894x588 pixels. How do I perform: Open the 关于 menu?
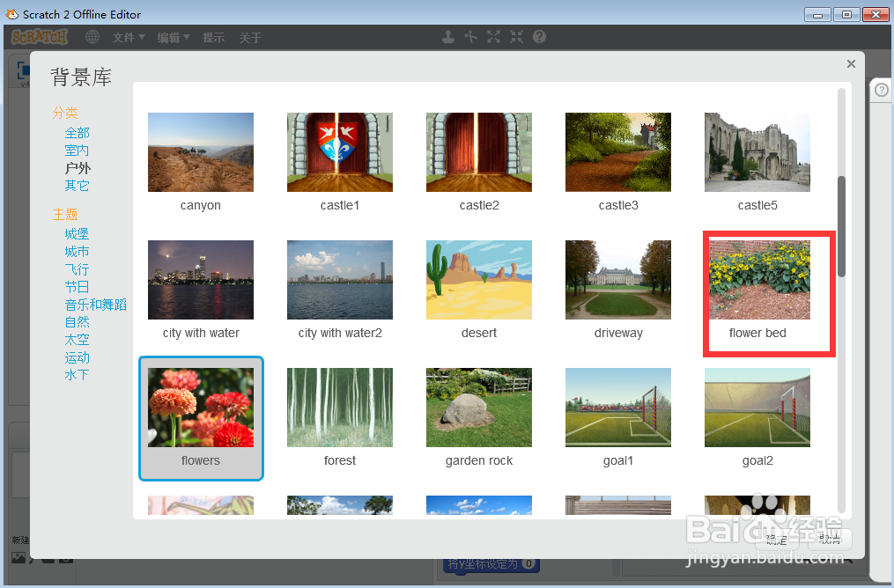250,38
